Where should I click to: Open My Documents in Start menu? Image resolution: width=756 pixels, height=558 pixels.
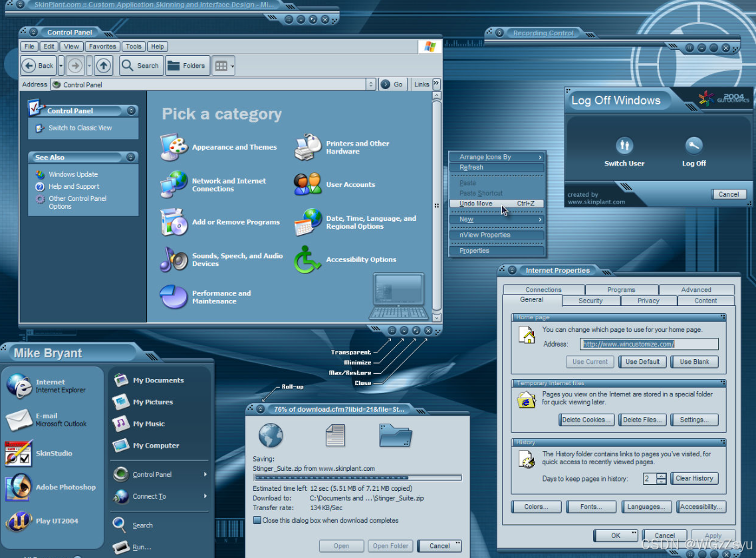(x=148, y=380)
